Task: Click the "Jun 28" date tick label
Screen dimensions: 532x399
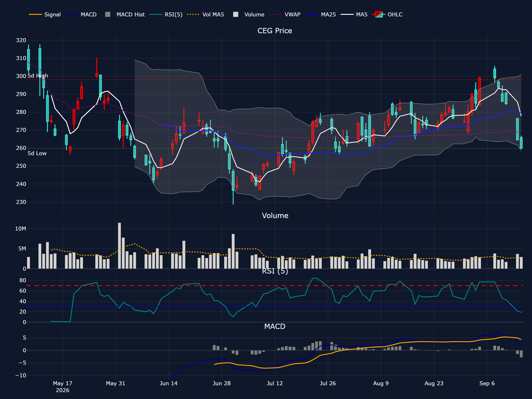Action: [222, 383]
